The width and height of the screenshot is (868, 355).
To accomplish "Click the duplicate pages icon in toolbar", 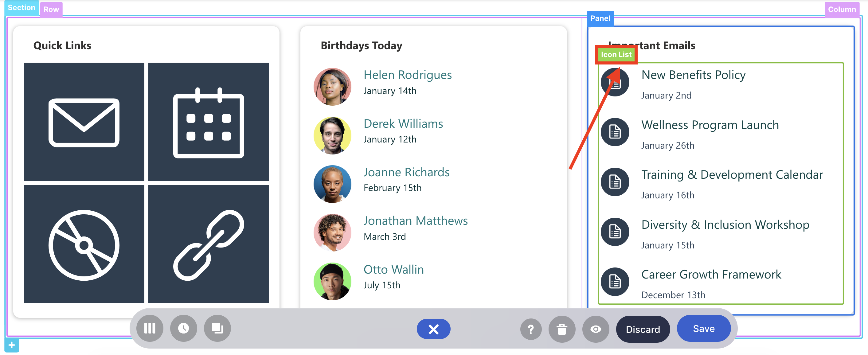I will [217, 328].
